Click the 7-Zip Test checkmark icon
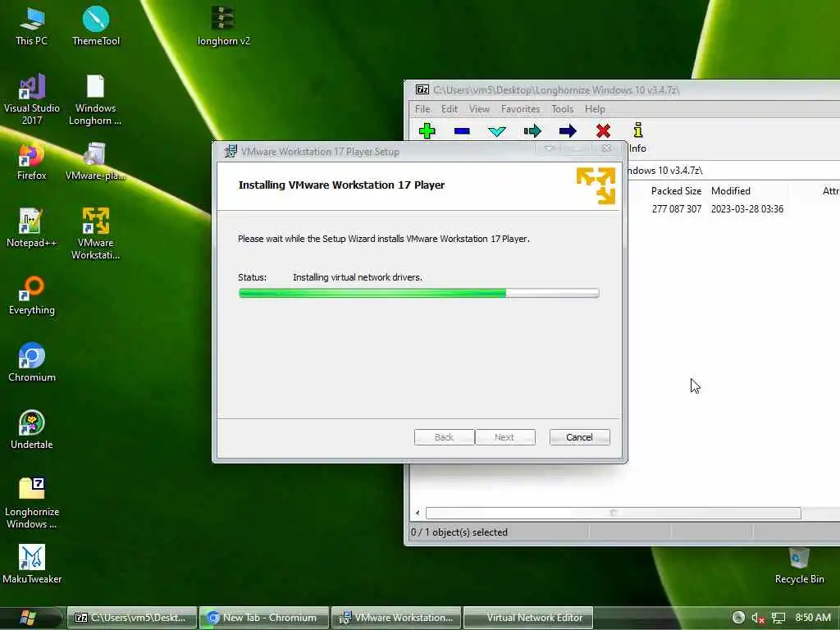The height and width of the screenshot is (630, 840). tap(497, 130)
